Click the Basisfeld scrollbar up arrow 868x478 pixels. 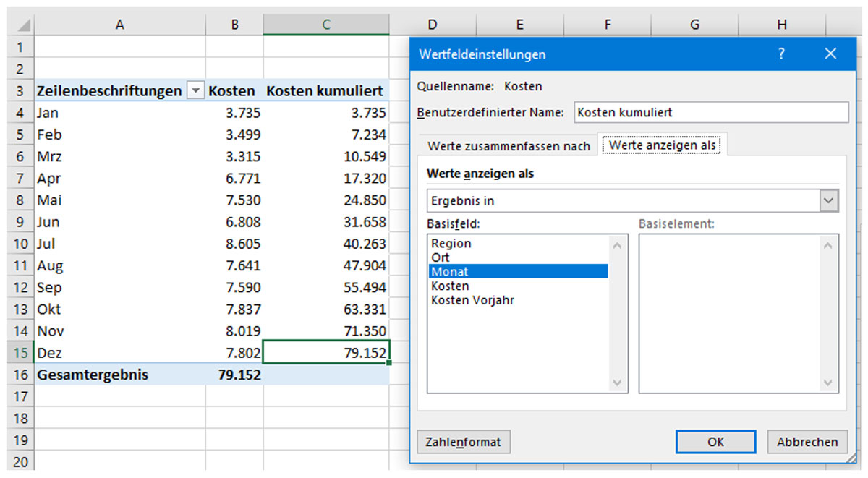(x=616, y=244)
